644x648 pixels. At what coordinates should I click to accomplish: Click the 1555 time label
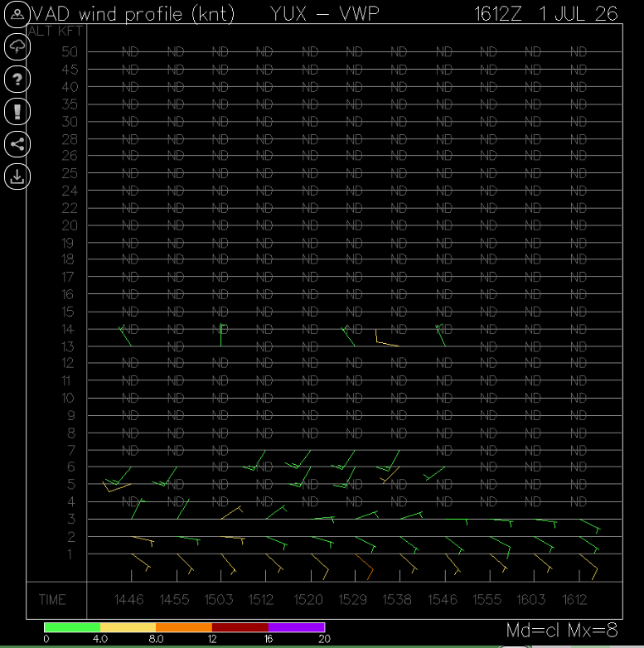click(x=487, y=600)
